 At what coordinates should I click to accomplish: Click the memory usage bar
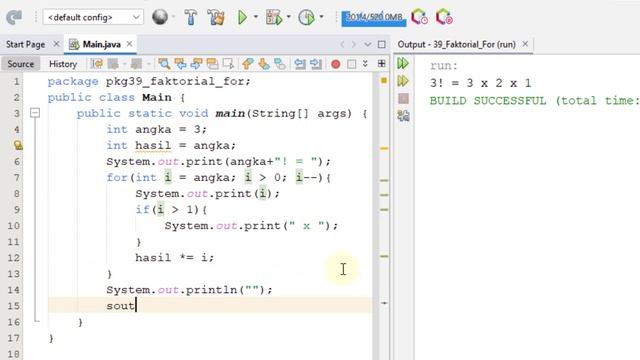[373, 18]
